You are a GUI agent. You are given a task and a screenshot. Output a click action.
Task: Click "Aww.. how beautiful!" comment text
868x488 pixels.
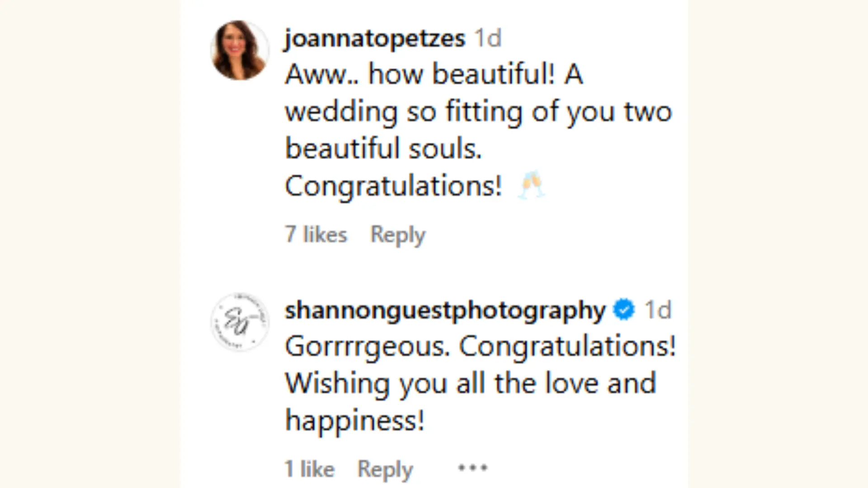419,74
